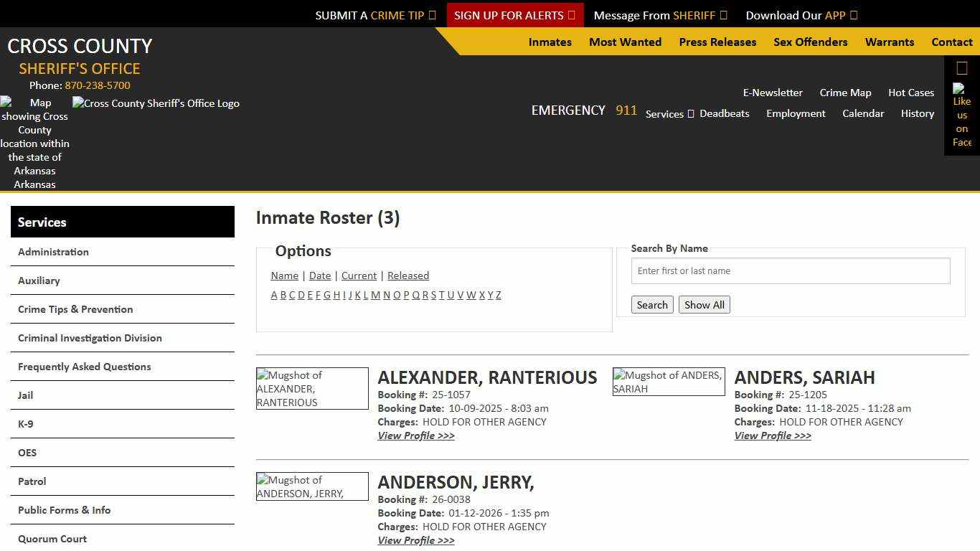
Task: Click the Cross County Sheriff's Office logo
Action: click(156, 103)
